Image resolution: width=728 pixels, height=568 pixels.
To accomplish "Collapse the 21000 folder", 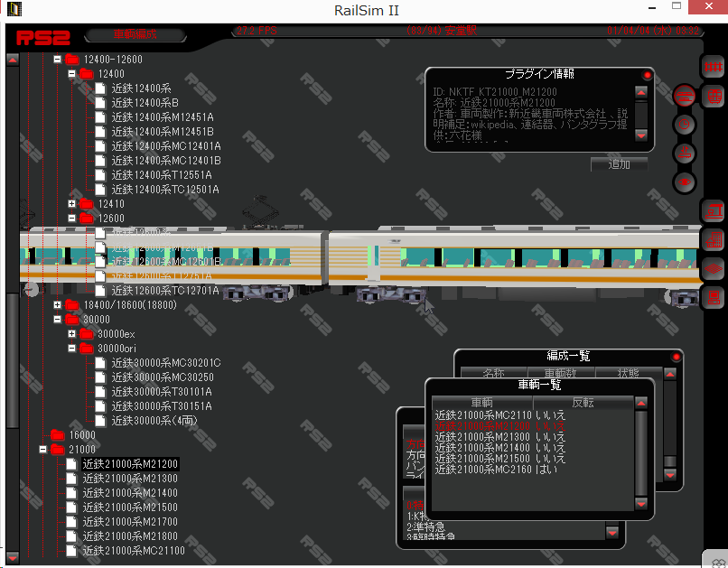I will tap(42, 449).
